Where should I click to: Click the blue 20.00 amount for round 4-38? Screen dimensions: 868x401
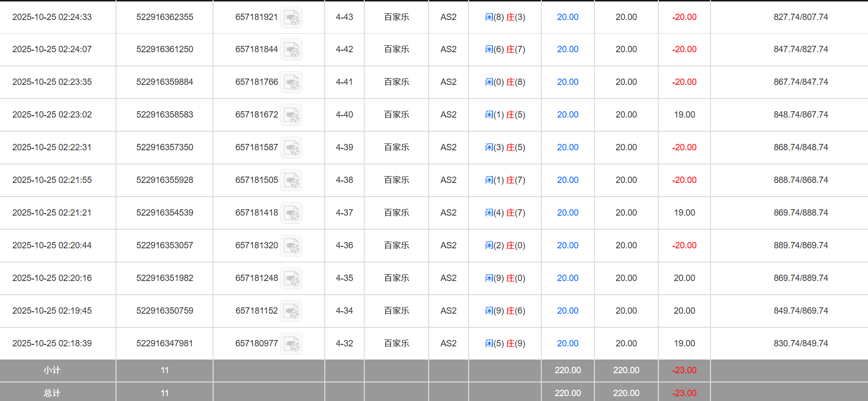[567, 180]
